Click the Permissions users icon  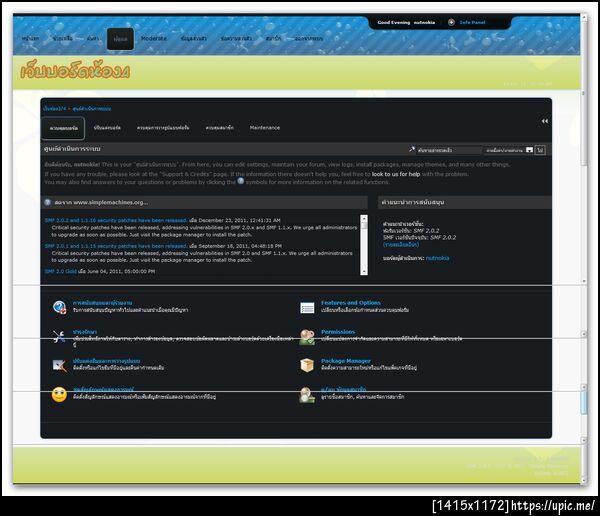307,337
